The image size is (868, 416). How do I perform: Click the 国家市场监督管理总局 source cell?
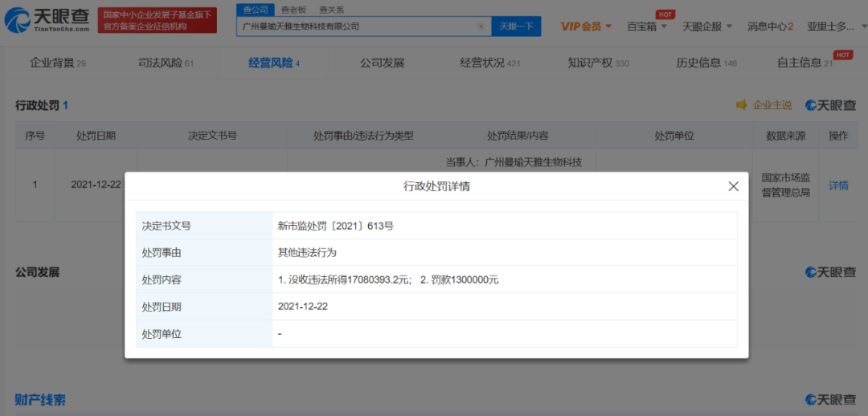coord(785,186)
